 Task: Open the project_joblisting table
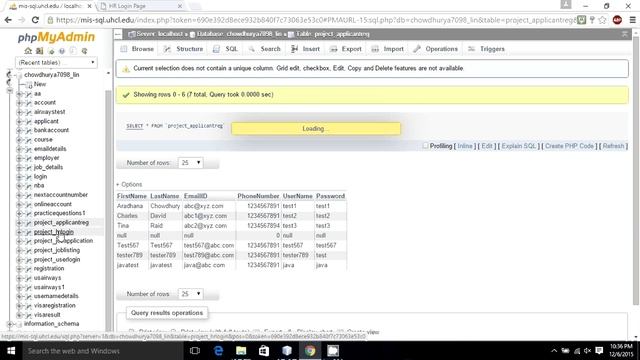pos(57,250)
